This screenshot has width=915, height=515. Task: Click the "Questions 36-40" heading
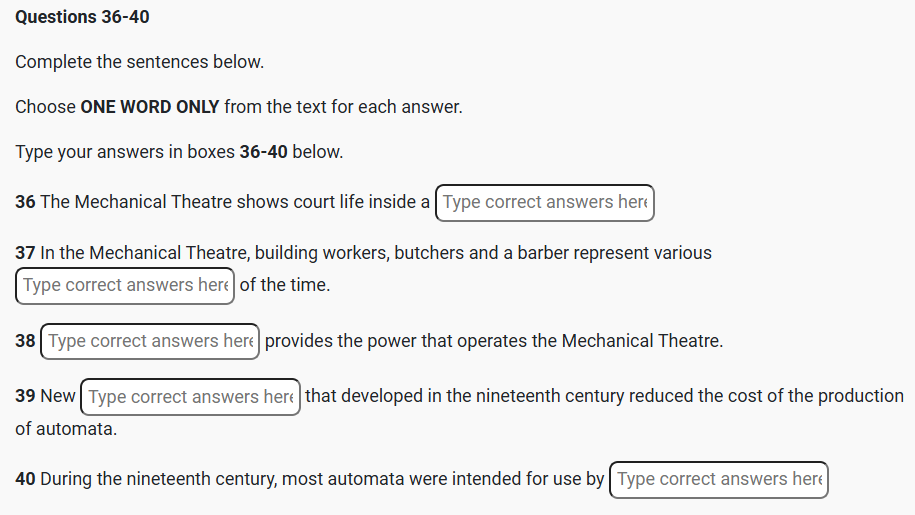82,17
